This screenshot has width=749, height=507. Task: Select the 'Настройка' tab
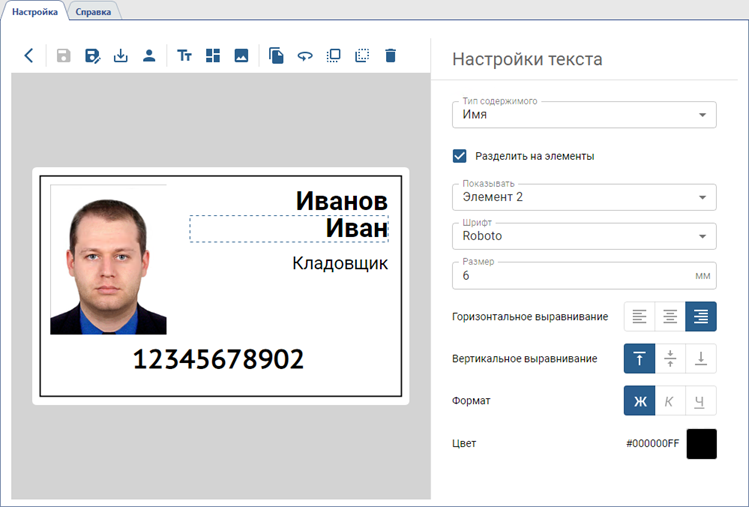(34, 11)
